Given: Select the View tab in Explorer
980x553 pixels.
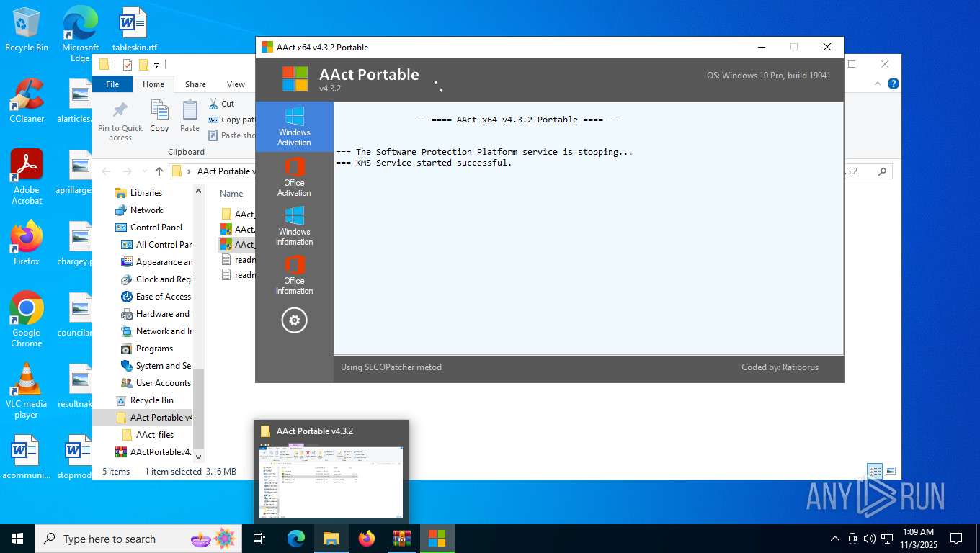Looking at the screenshot, I should pos(236,84).
